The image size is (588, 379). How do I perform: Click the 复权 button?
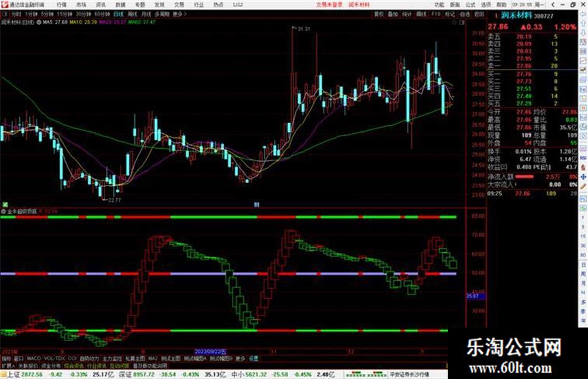379,14
